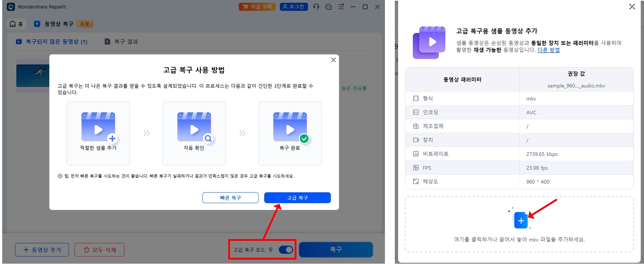Open the list menu icon in title bar
The height and width of the screenshot is (264, 644).
coord(341,7)
